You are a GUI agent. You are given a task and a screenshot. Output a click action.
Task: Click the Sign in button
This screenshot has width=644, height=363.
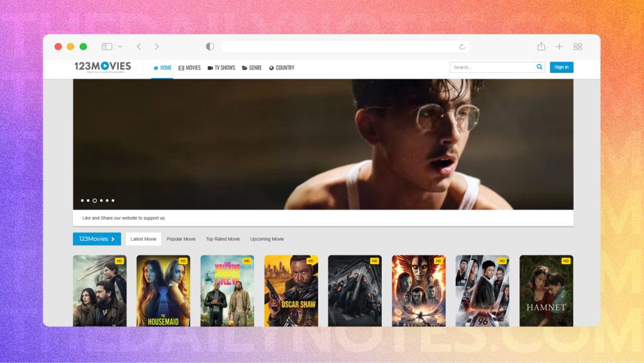click(x=561, y=67)
